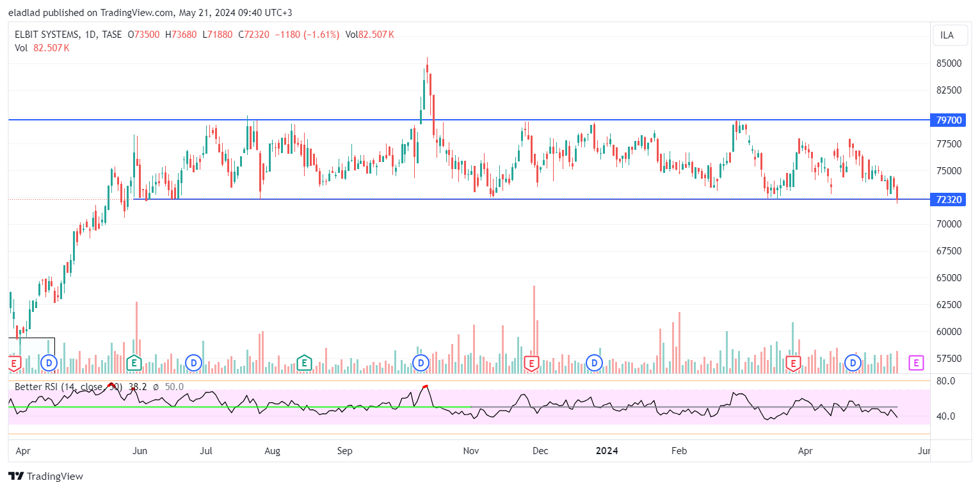Click the 70000 price axis label
Image resolution: width=980 pixels, height=490 pixels.
pos(949,224)
